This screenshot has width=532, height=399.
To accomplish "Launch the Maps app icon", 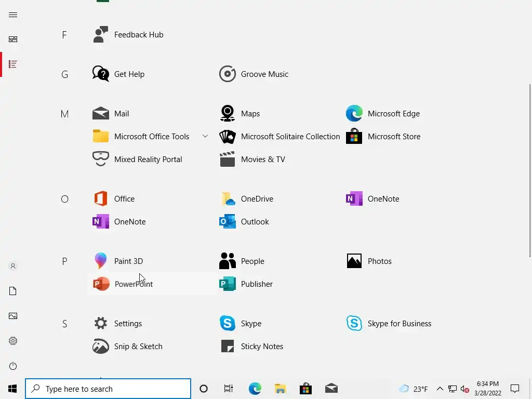I will click(x=228, y=113).
